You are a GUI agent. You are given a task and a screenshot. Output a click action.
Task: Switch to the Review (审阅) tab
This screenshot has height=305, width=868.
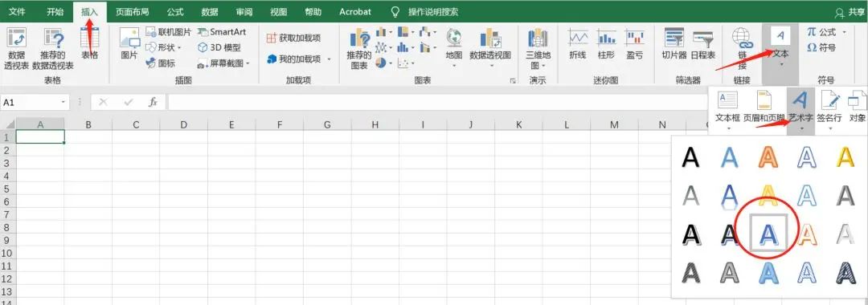[244, 11]
